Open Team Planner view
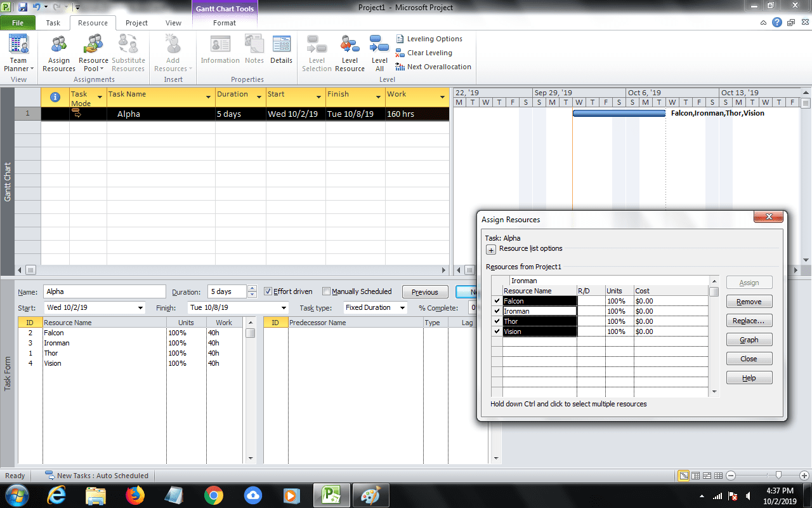Screen dimensions: 812x508 [18, 54]
